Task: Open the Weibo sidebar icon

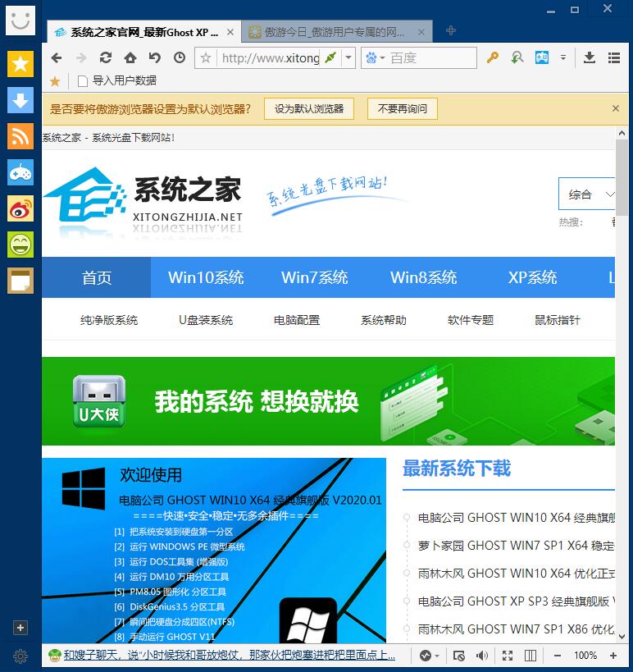Action: [20, 208]
